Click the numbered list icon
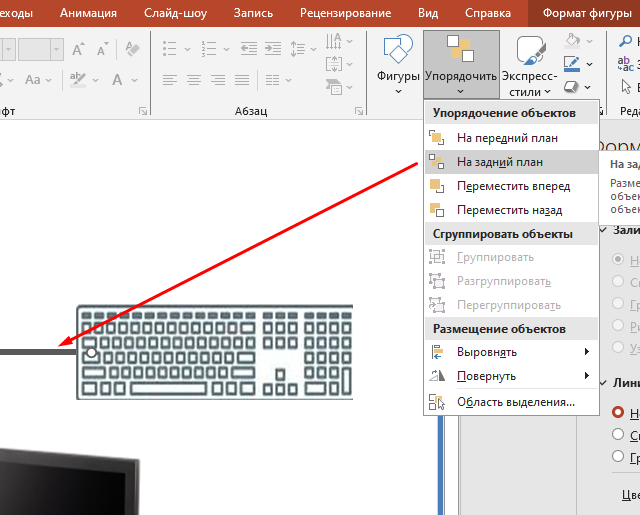The width and height of the screenshot is (640, 515). coord(209,49)
